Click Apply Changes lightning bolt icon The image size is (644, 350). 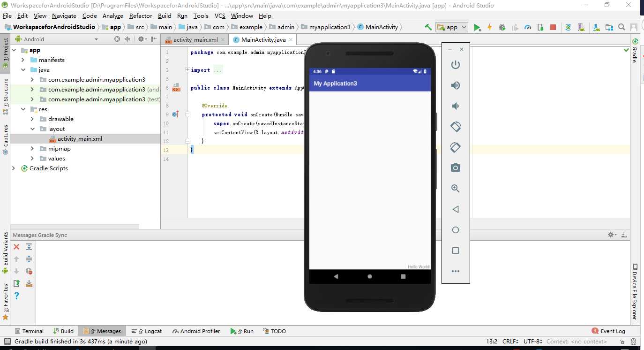pyautogui.click(x=490, y=27)
